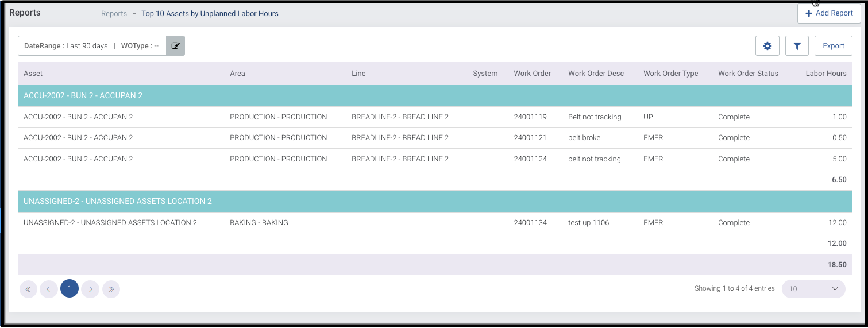Go to previous page arrow icon
868x328 pixels.
coord(49,289)
